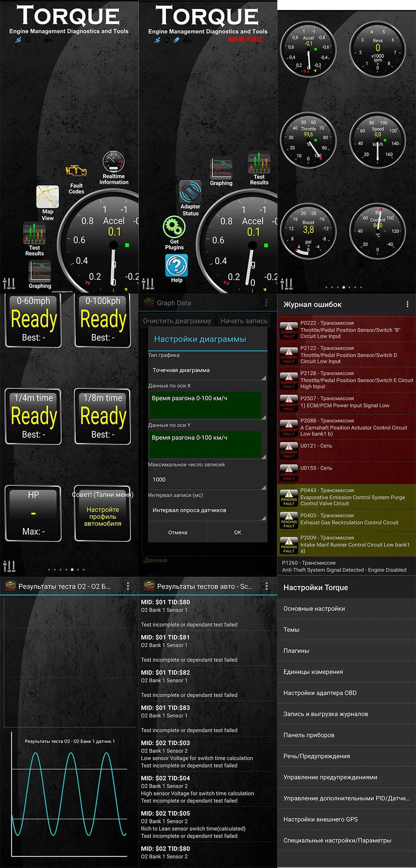Image resolution: width=416 pixels, height=868 pixels.
Task: Open Настройки внешнего GPS
Action: (347, 819)
